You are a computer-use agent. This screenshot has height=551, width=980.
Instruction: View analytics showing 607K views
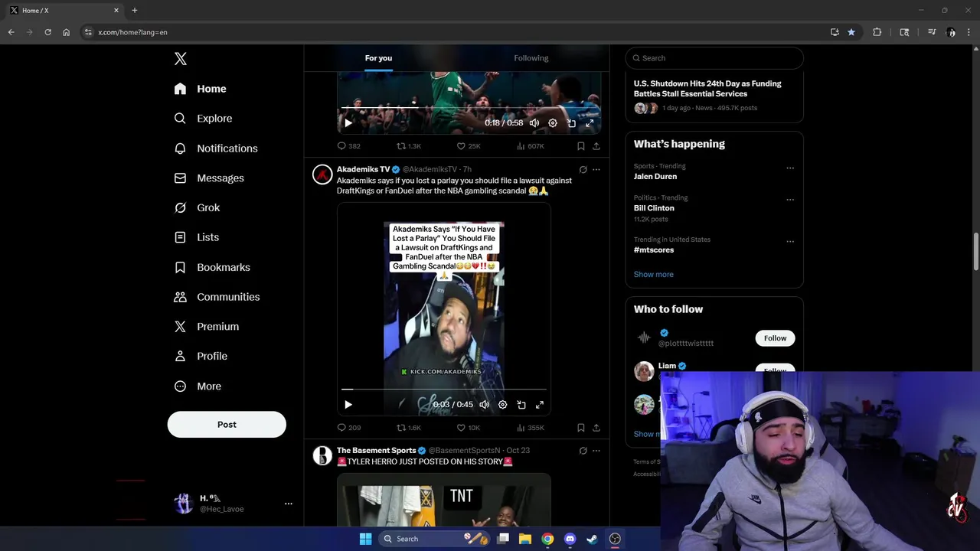pos(530,146)
